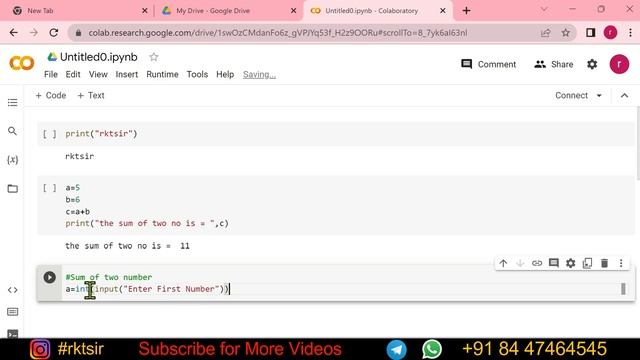Expand the Connect dropdown arrow

[x=599, y=96]
